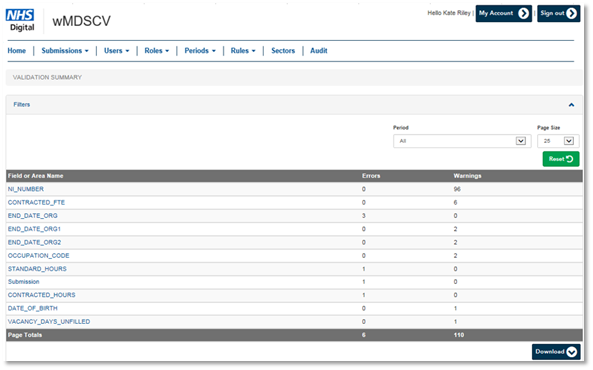Open the OCCUPATION_CODE field link
593x370 pixels.
(x=39, y=256)
